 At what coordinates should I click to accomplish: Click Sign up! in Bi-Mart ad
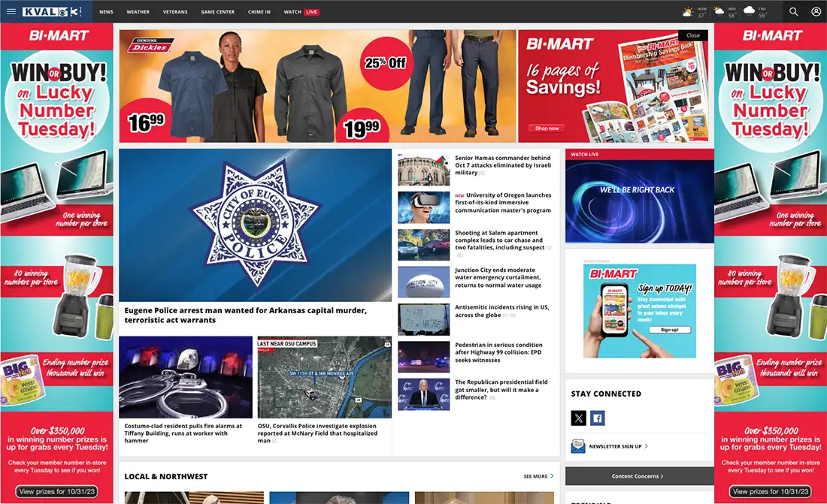tap(669, 330)
